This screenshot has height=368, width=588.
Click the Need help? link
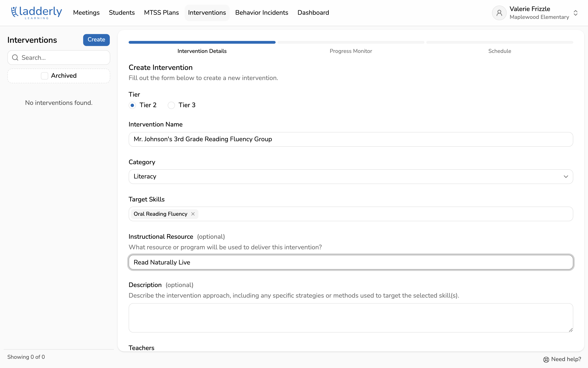pos(562,359)
